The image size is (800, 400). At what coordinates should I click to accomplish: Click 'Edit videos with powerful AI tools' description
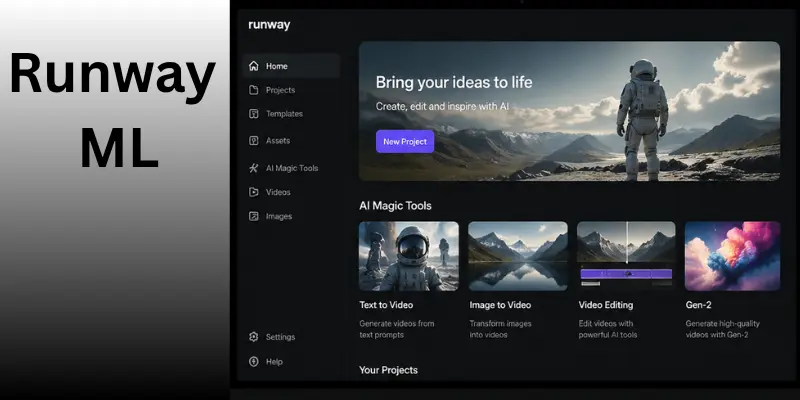click(608, 329)
